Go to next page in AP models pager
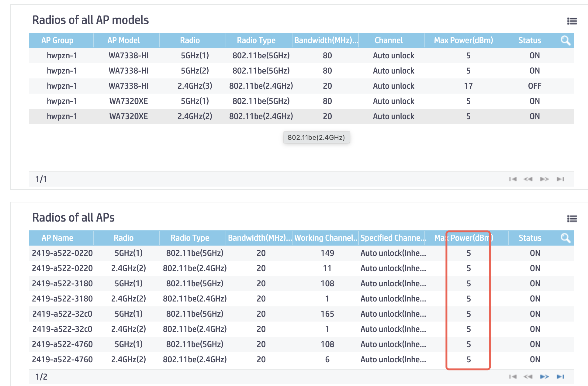This screenshot has width=588, height=386. pyautogui.click(x=545, y=179)
